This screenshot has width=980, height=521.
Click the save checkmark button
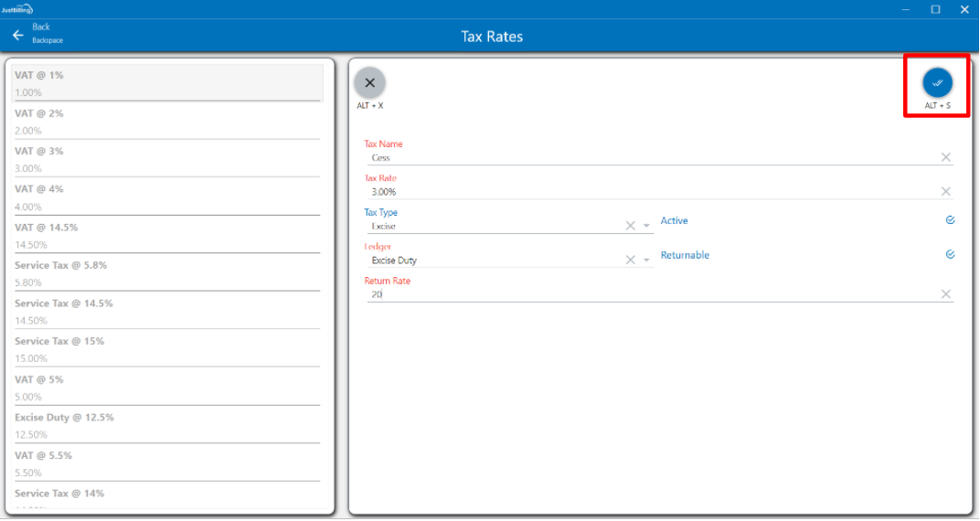coord(937,83)
